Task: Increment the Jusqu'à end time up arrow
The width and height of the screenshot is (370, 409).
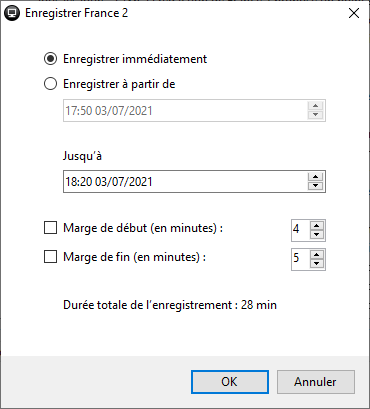Action: [315, 177]
